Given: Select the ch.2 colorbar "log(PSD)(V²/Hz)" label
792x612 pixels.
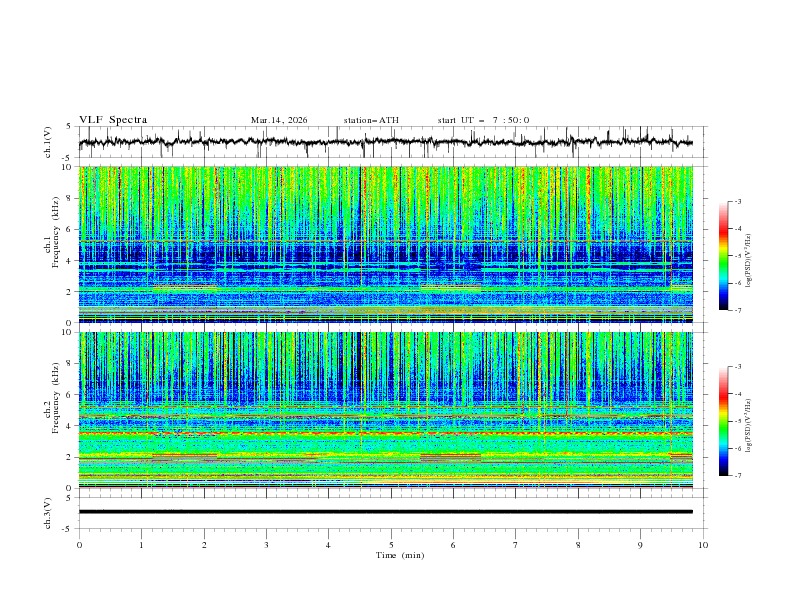Looking at the screenshot, I should [x=749, y=426].
